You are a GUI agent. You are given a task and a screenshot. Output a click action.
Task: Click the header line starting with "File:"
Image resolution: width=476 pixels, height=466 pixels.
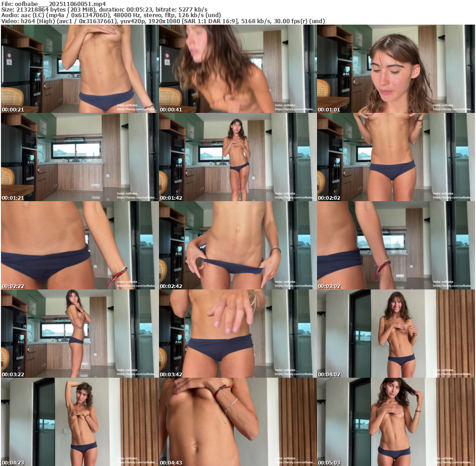tap(54, 4)
